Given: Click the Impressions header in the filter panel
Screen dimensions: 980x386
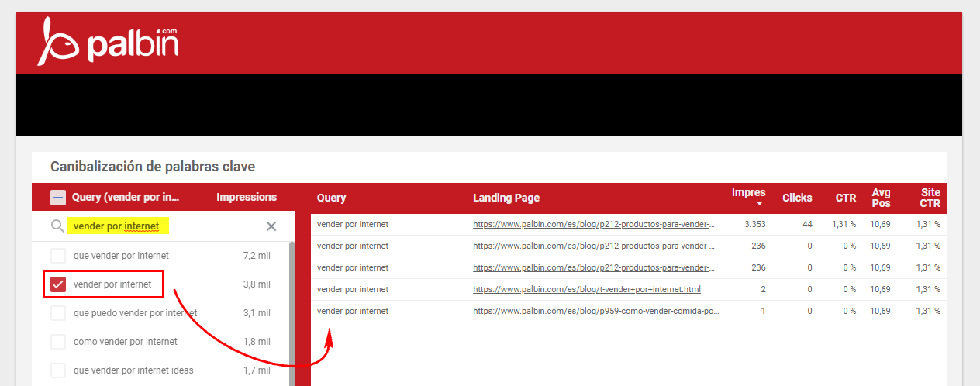Looking at the screenshot, I should (247, 197).
